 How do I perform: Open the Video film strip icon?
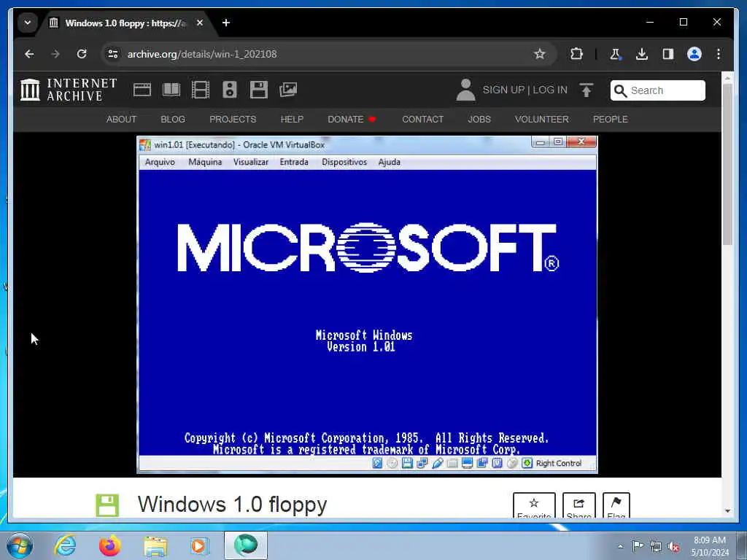(x=200, y=90)
